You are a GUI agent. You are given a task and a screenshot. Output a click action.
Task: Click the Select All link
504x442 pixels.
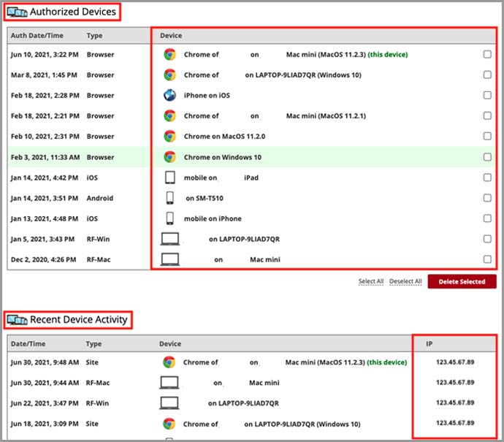(371, 281)
